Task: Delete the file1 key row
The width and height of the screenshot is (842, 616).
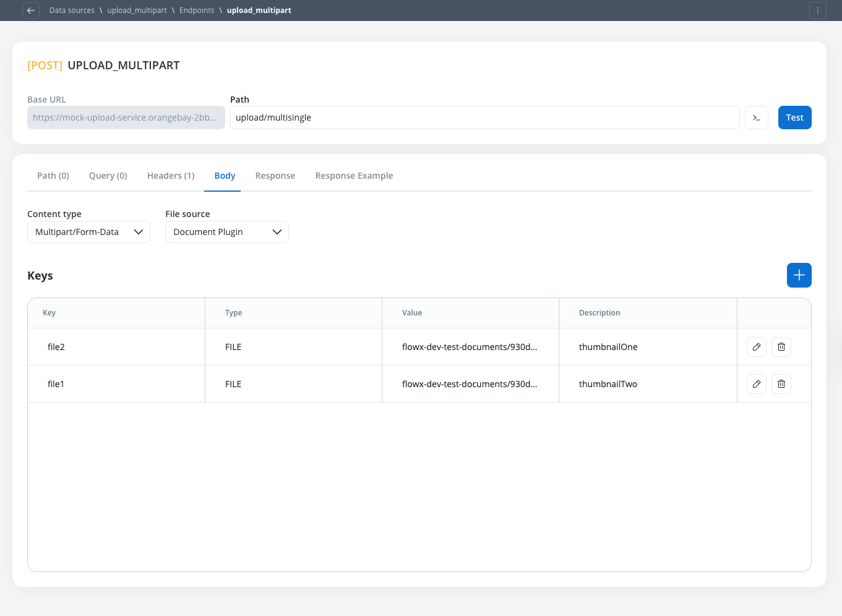Action: pyautogui.click(x=781, y=384)
